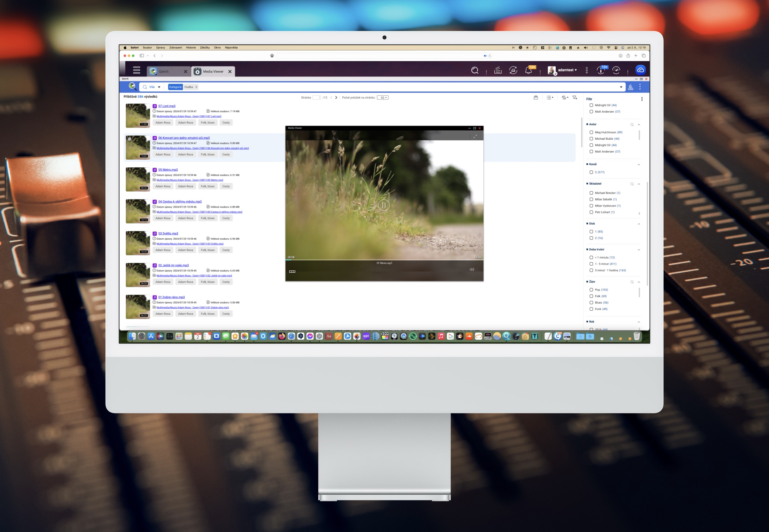The width and height of the screenshot is (769, 532).
Task: Open the Záložky menu in Safari
Action: coord(204,48)
